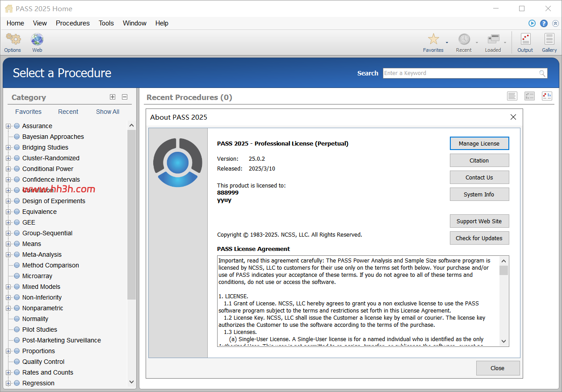Click the Check for Updates button

pos(479,238)
